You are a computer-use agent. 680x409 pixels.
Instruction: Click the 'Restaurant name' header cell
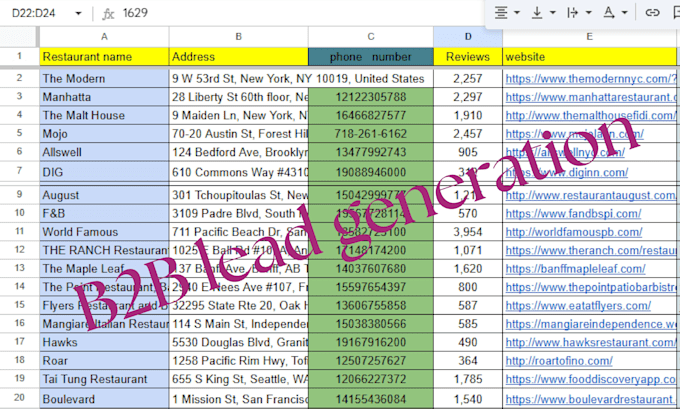[104, 57]
